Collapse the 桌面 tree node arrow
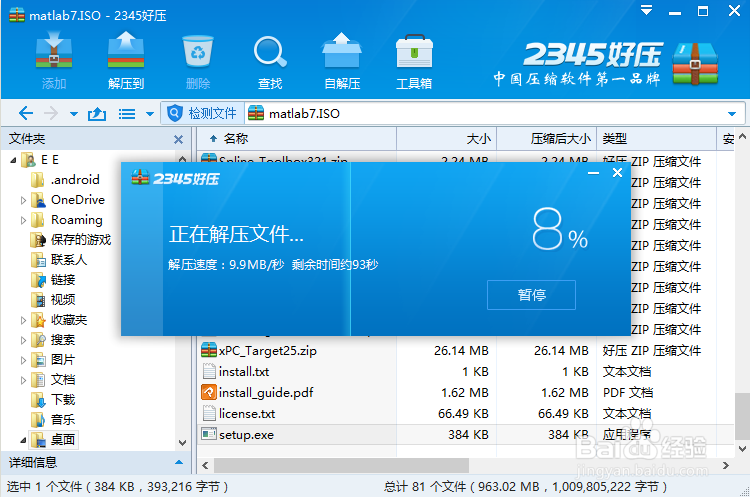 tap(23, 440)
